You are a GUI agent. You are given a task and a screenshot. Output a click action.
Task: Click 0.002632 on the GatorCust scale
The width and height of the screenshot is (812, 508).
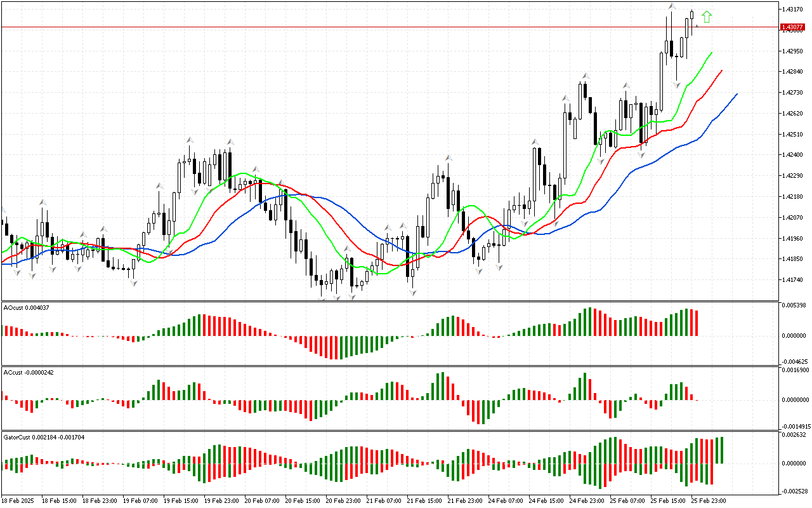tap(794, 436)
